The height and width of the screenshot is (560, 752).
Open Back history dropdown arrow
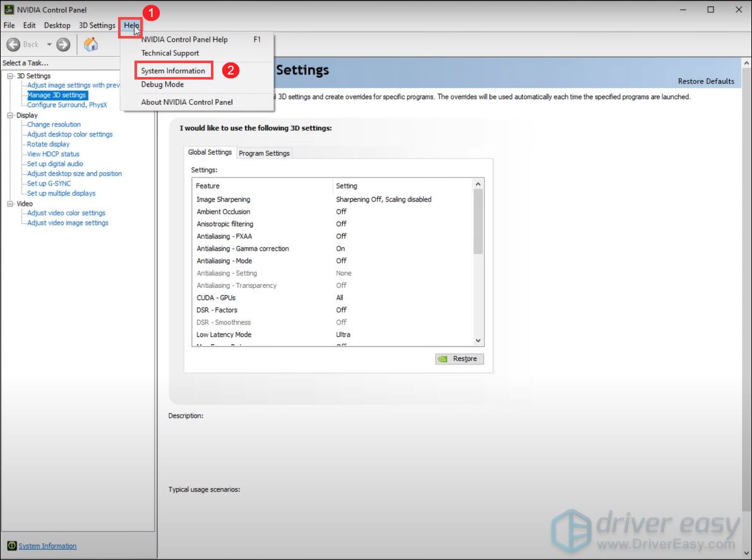click(49, 45)
